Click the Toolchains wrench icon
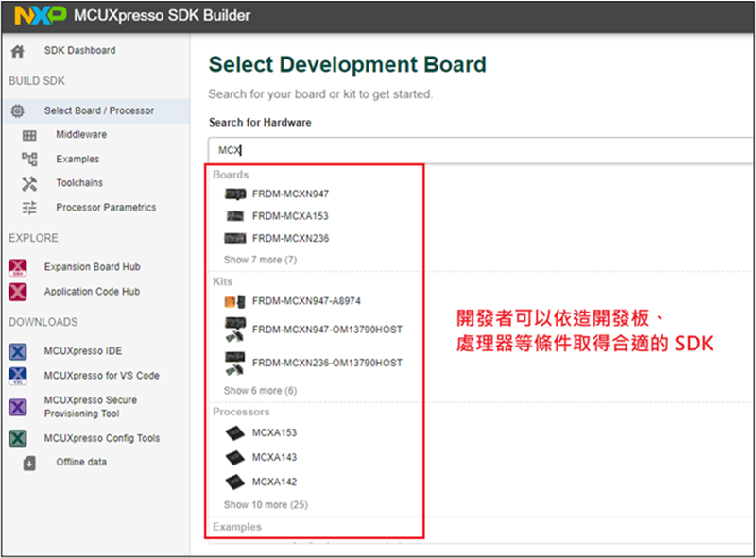The width and height of the screenshot is (756, 558). click(x=29, y=183)
